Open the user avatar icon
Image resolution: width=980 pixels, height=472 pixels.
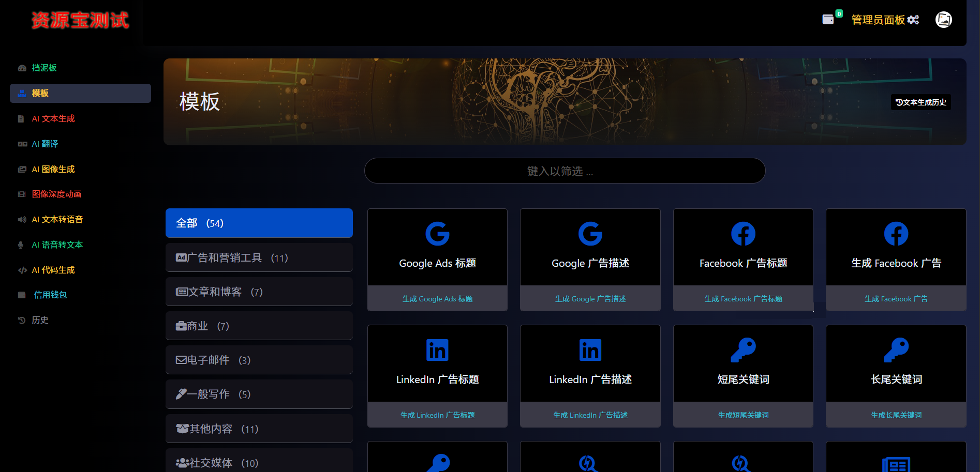[x=943, y=20]
